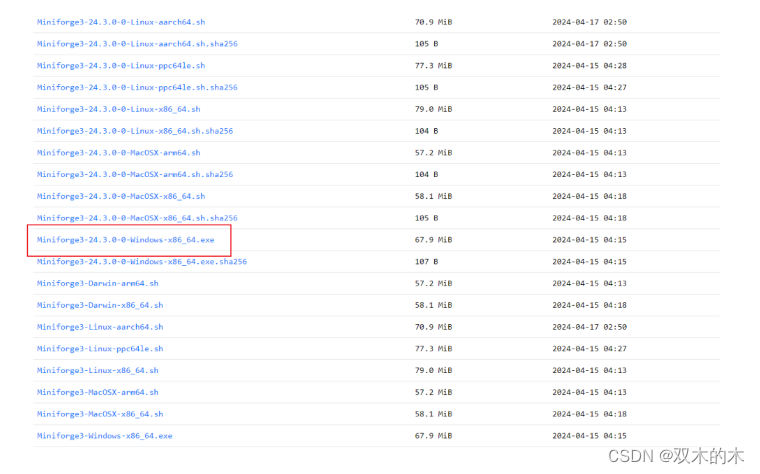Open Miniforge3-24.3.0-0-MacOSX-x86_64.sh.sha256 link

click(x=137, y=218)
